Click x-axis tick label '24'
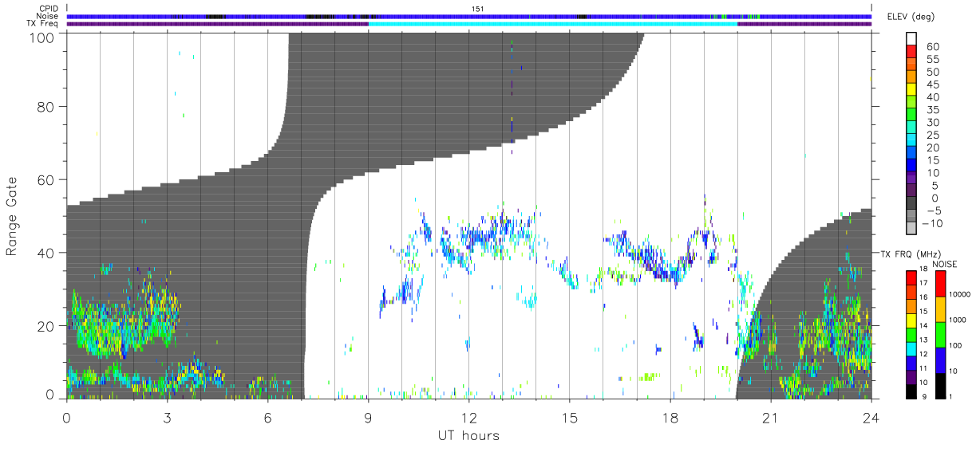This screenshot has width=980, height=452. pyautogui.click(x=871, y=417)
